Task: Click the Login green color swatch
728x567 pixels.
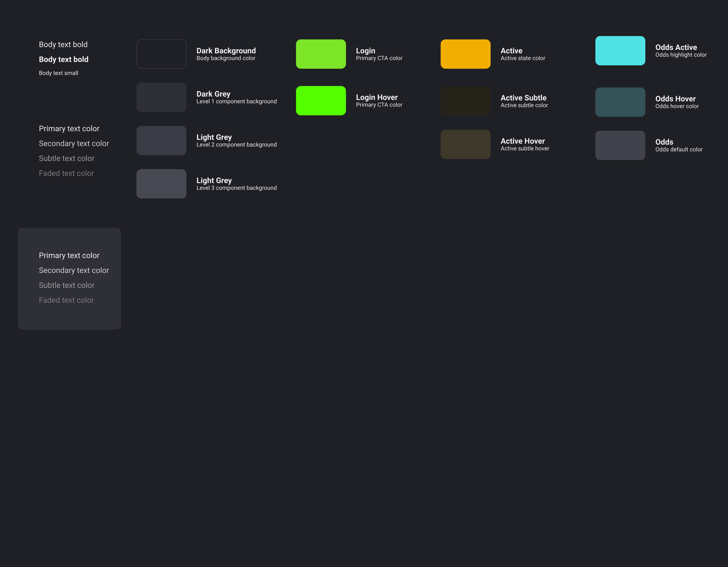Action: (321, 54)
